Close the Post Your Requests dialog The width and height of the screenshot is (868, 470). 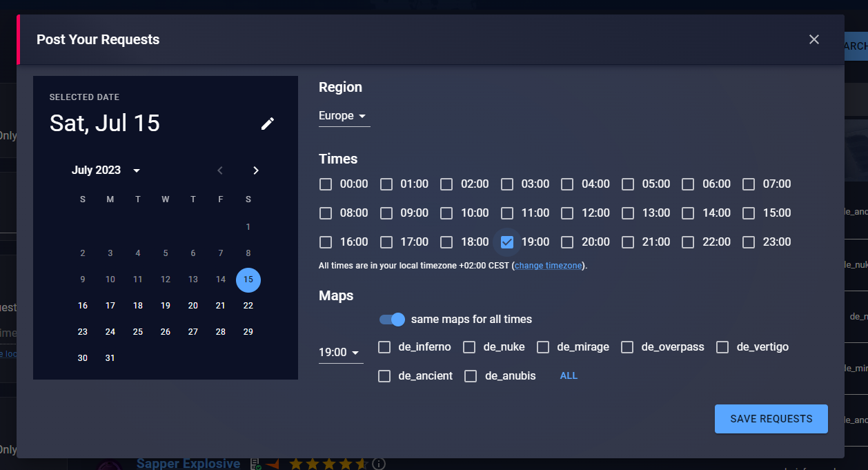tap(814, 39)
